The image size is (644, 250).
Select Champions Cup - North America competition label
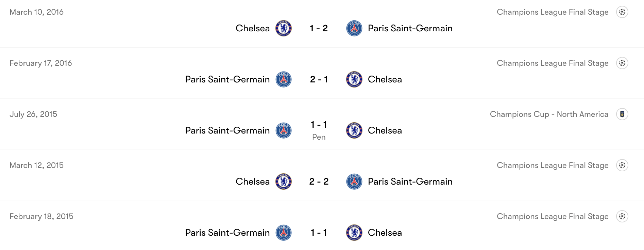pos(549,114)
